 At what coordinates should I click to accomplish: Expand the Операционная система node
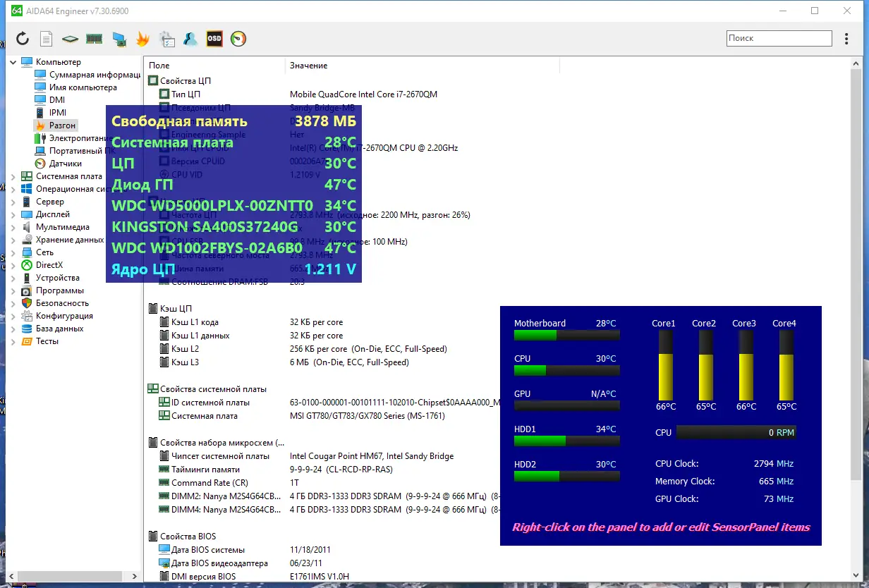(x=13, y=189)
